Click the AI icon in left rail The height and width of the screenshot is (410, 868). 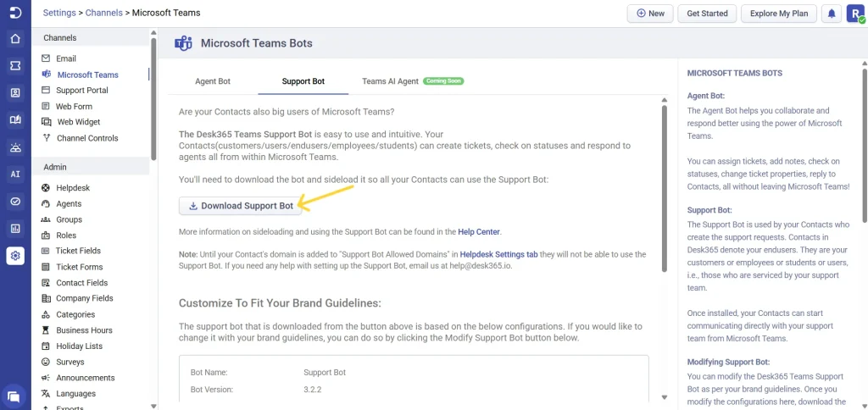pyautogui.click(x=15, y=174)
